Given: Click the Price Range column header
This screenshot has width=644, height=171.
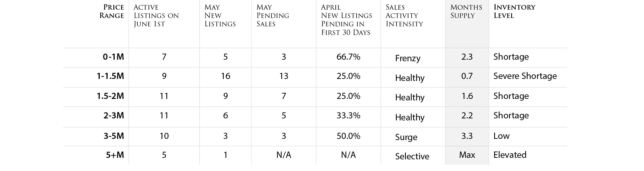Looking at the screenshot, I should (112, 11).
